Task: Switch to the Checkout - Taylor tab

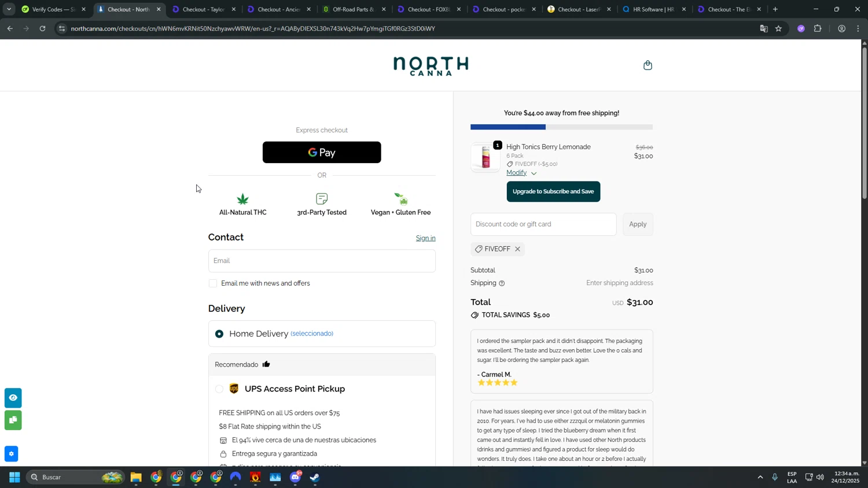Action: point(203,9)
